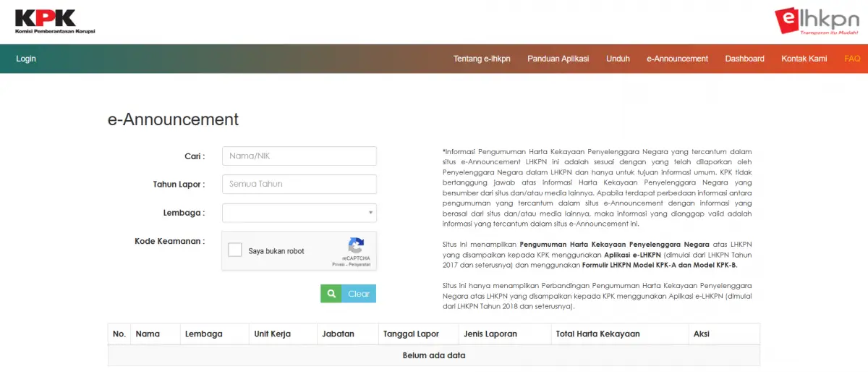The image size is (868, 372).
Task: Open the Kontak Kami page
Action: tap(804, 59)
